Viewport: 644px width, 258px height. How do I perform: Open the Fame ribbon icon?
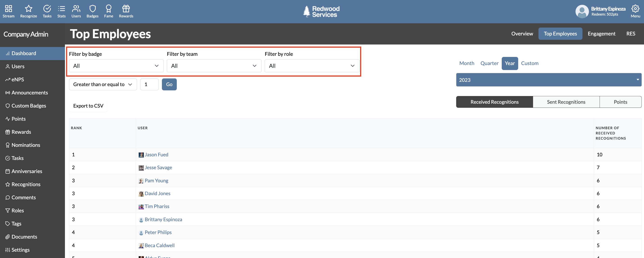(x=108, y=9)
